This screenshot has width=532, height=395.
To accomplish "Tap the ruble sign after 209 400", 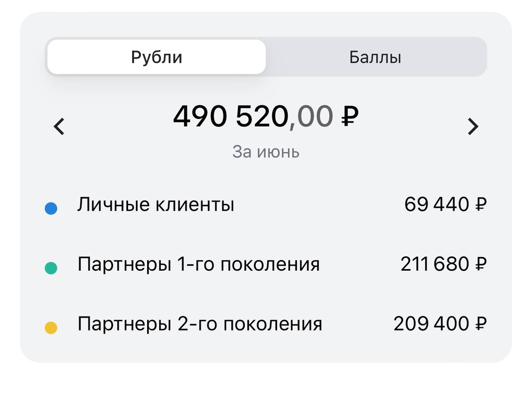I will pyautogui.click(x=480, y=323).
